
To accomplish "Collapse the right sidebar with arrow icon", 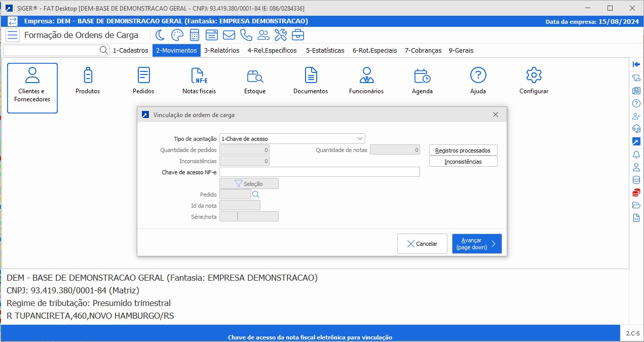I will (636, 64).
